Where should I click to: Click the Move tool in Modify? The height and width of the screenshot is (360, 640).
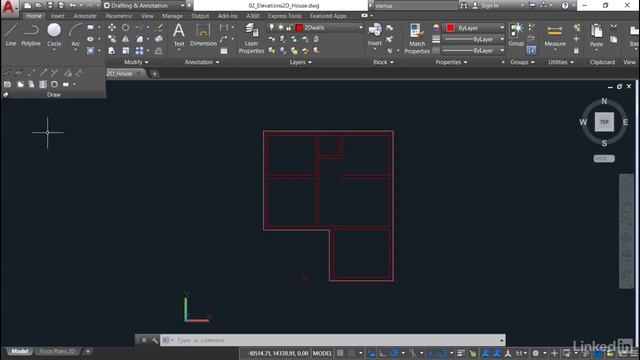111,27
